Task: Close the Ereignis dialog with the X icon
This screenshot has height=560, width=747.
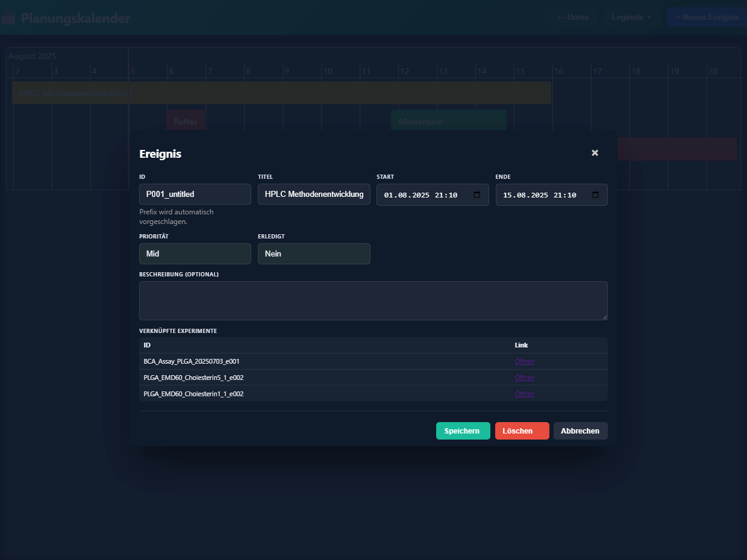Action: coord(595,153)
